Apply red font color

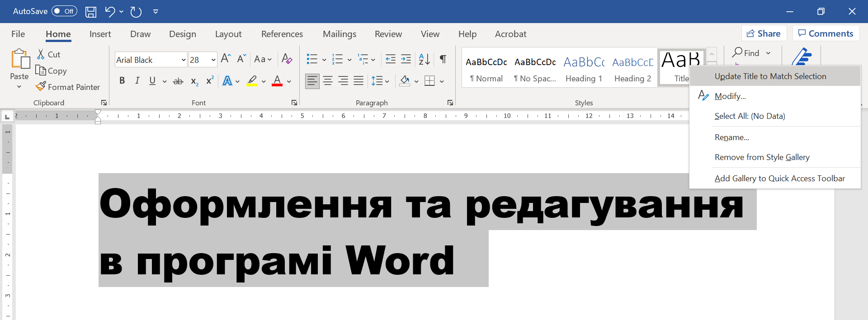coord(277,81)
